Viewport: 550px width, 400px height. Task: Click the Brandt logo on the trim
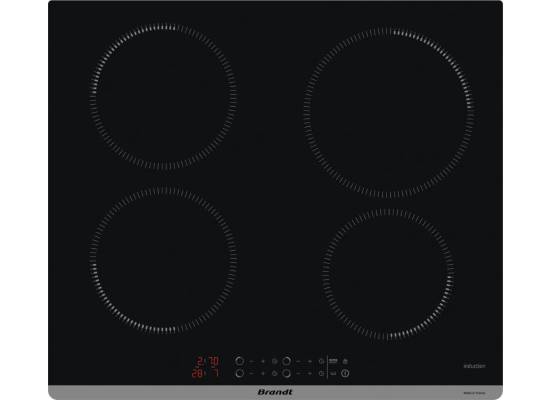tap(275, 392)
